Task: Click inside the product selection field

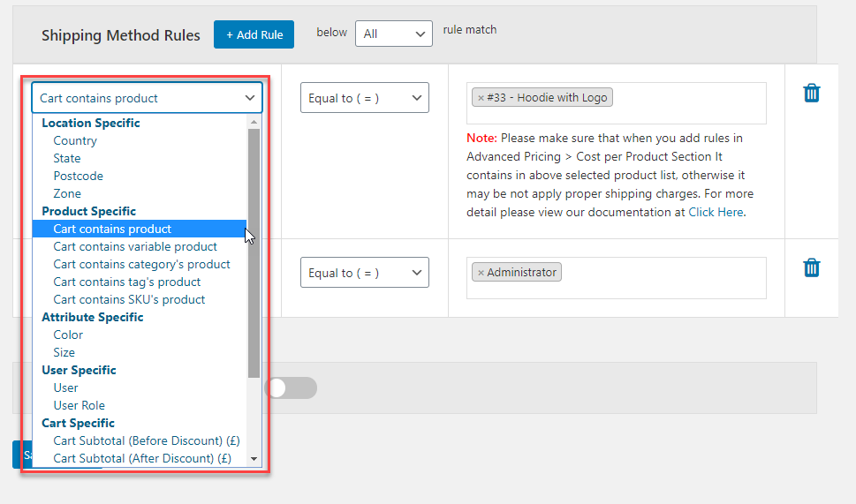Action: click(617, 103)
